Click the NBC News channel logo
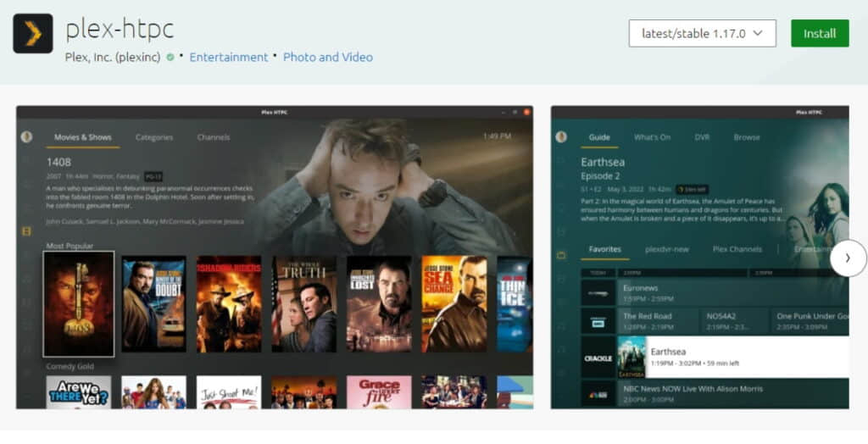This screenshot has width=868, height=444. point(598,395)
